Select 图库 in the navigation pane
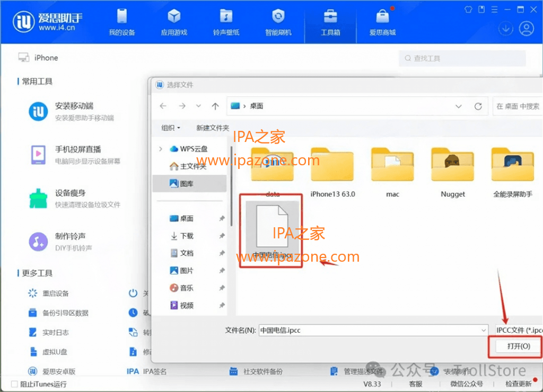The image size is (543, 392). click(189, 183)
